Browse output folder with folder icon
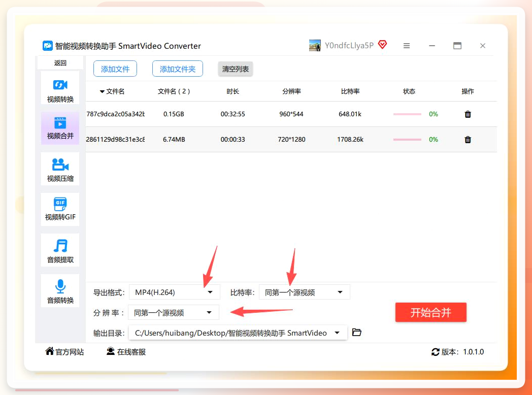The image size is (532, 395). click(356, 332)
